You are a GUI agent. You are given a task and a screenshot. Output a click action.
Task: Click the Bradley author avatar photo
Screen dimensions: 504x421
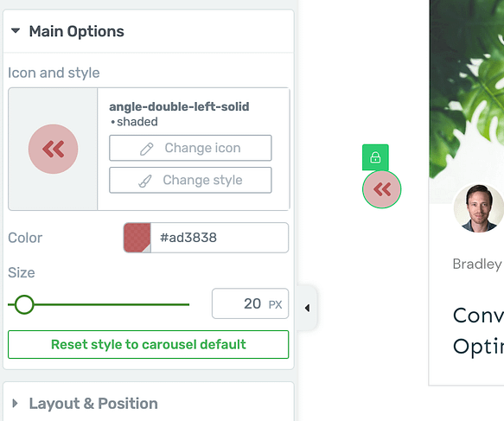479,208
